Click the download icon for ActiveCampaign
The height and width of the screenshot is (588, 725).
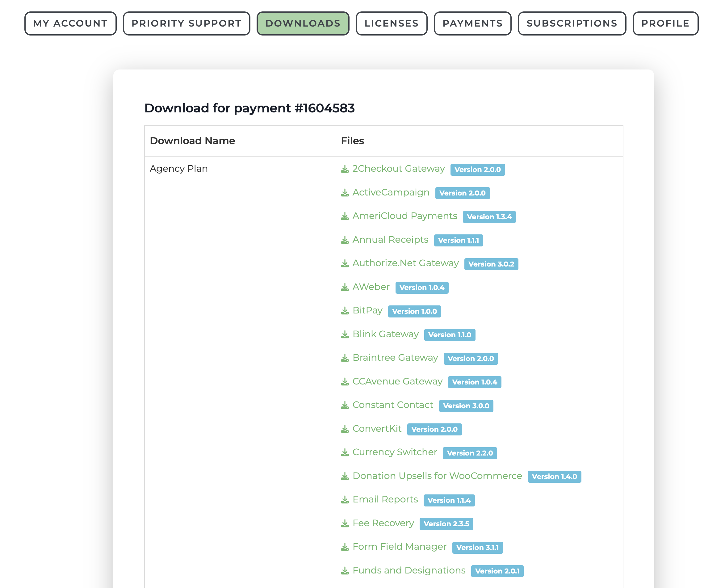point(344,192)
